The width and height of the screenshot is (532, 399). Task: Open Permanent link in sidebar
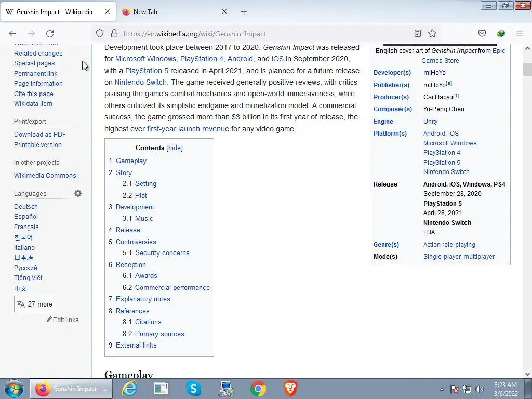tap(36, 74)
